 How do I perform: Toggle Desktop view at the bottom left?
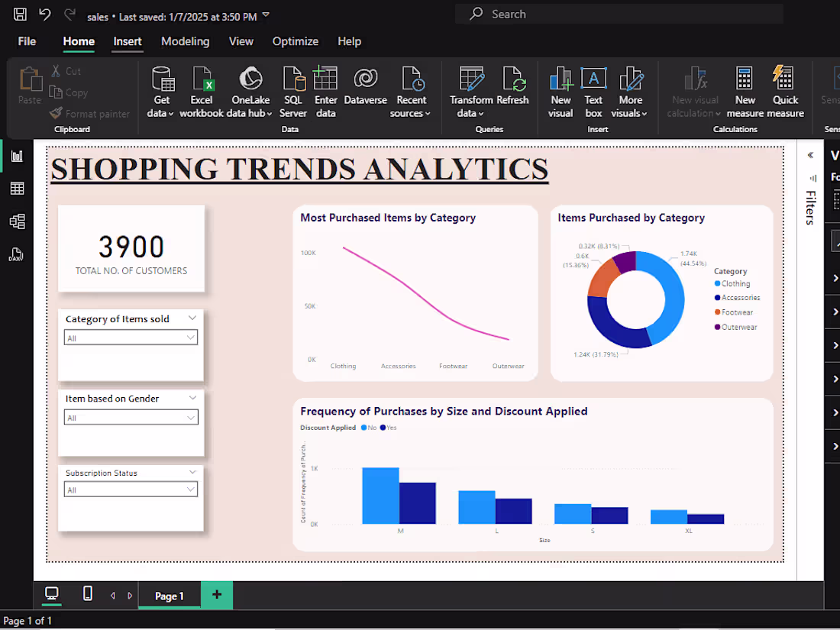51,594
